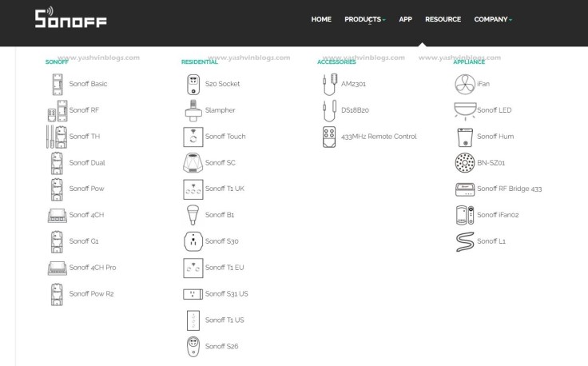Click the 433MHz Remote Control icon
588x366 pixels.
328,137
